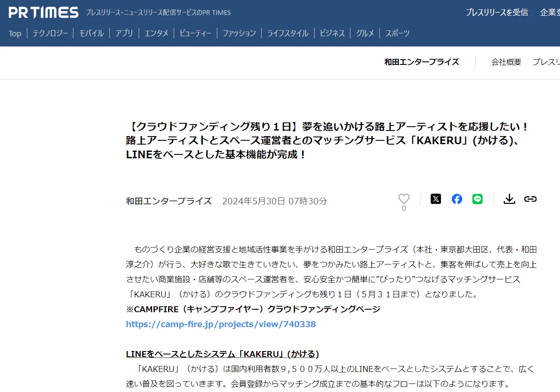Go to the ライフスタイル category

[x=287, y=33]
